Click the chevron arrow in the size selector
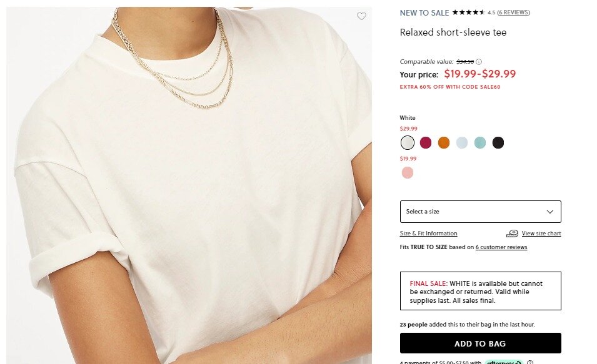This screenshot has height=364, width=597. pos(550,212)
